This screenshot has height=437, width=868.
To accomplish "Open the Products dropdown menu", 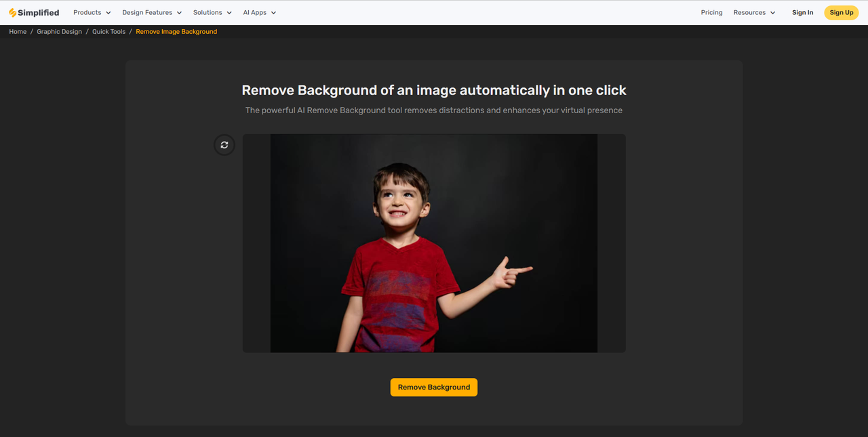I will (x=92, y=12).
